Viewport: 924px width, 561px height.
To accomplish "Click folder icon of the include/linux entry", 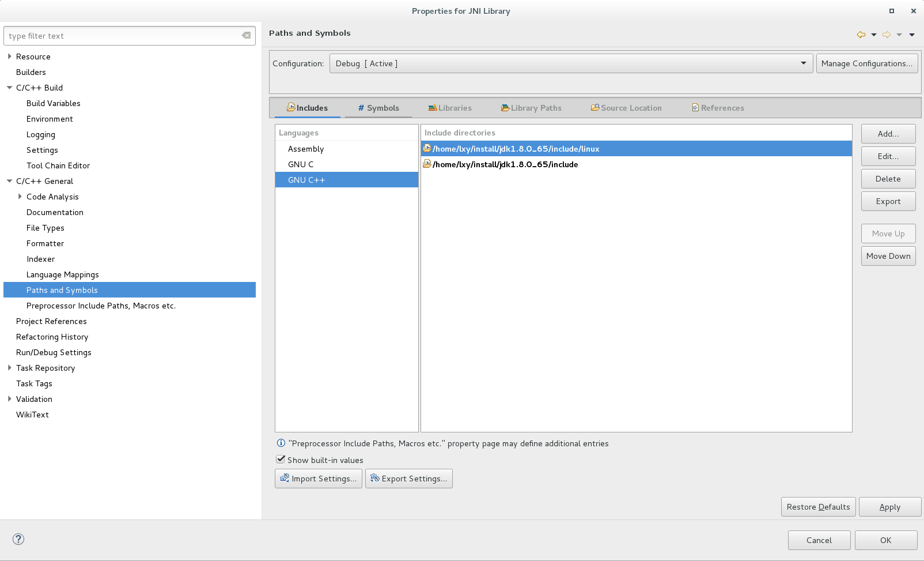I will (427, 149).
